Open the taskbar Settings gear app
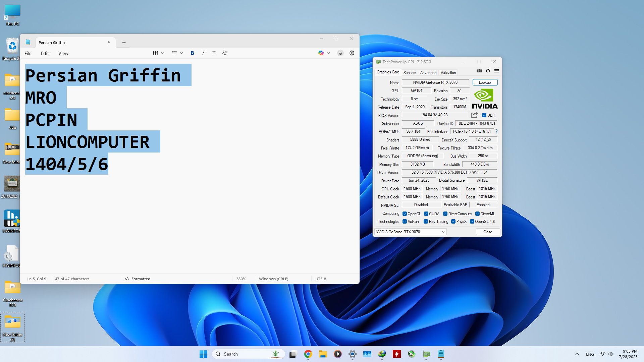This screenshot has width=644, height=362. 353,354
